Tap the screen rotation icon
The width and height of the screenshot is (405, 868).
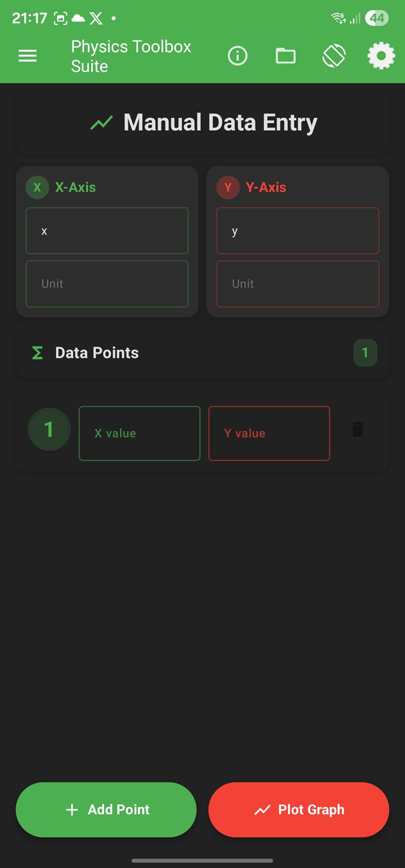pos(334,56)
